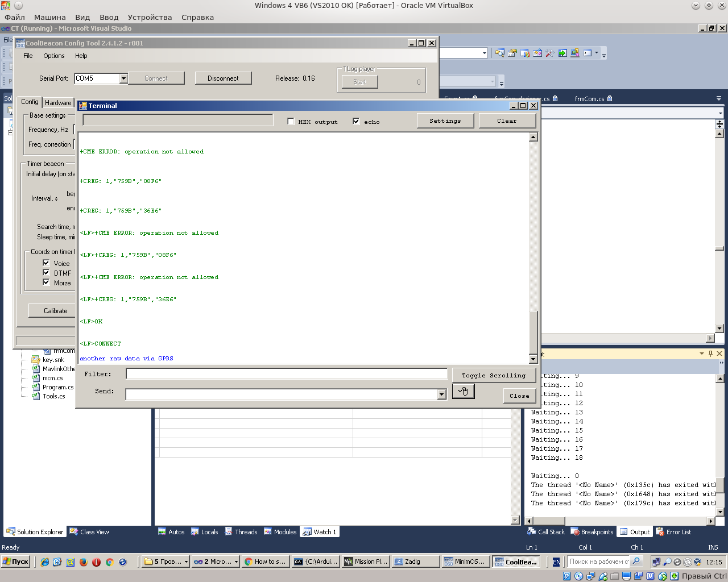Uncheck the echo checkbox
This screenshot has height=582, width=728.
point(356,122)
